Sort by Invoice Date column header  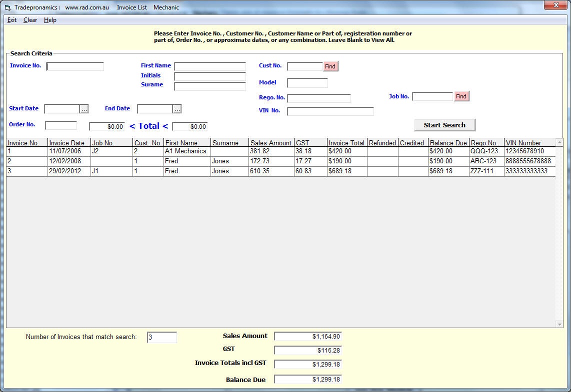(x=69, y=142)
